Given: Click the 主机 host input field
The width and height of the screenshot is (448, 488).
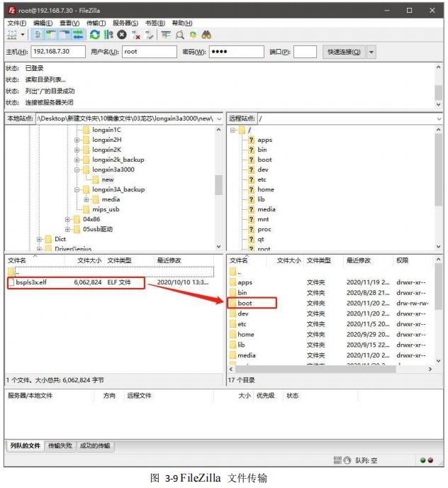Looking at the screenshot, I should [x=58, y=52].
